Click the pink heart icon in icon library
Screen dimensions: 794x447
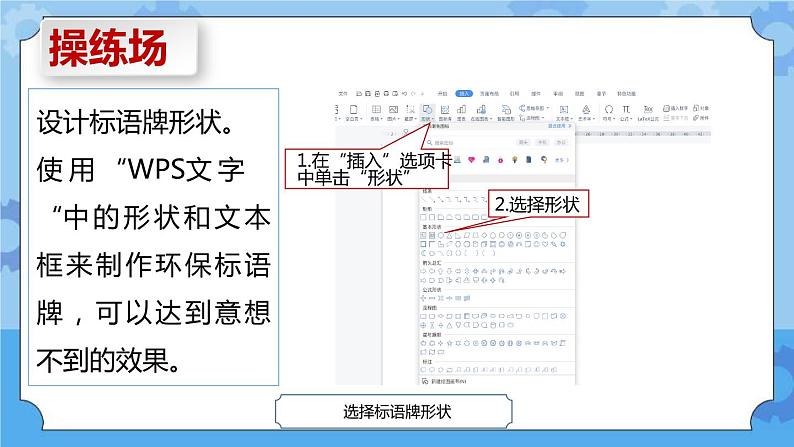pos(471,159)
